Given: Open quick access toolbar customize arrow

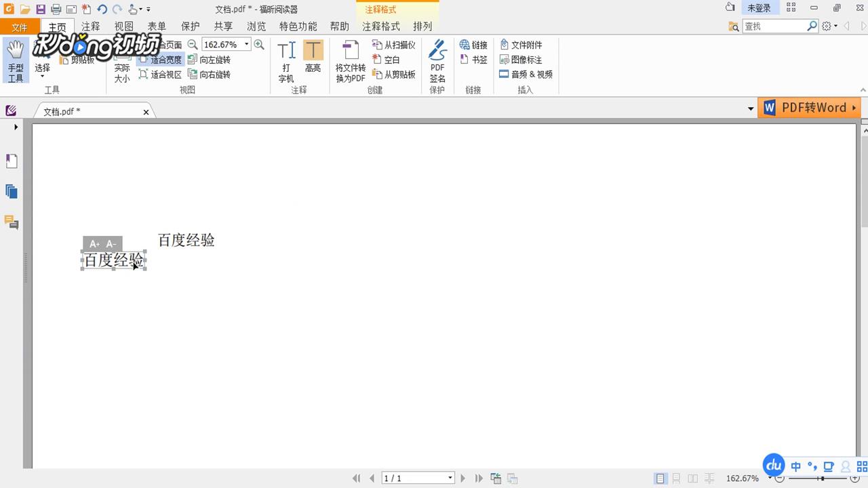Looking at the screenshot, I should coord(149,9).
